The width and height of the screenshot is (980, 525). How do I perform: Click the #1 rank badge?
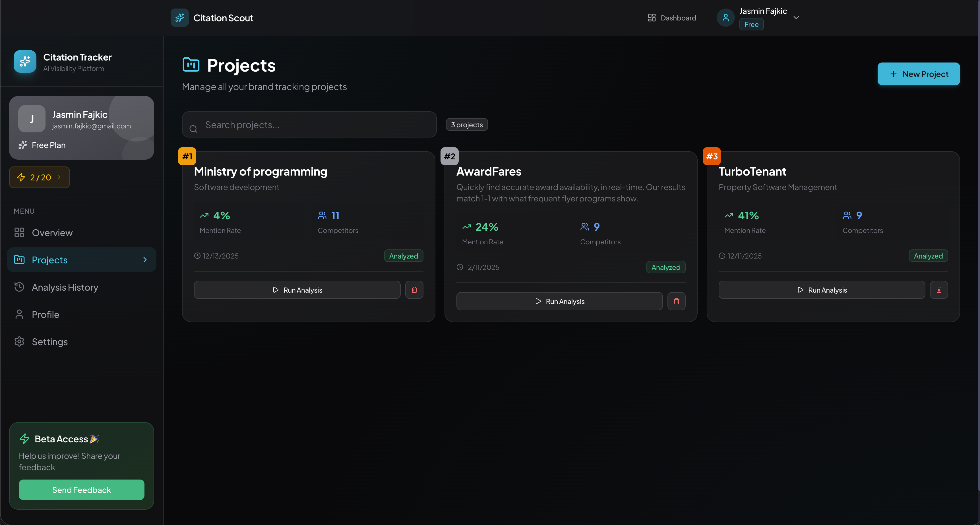tap(187, 156)
